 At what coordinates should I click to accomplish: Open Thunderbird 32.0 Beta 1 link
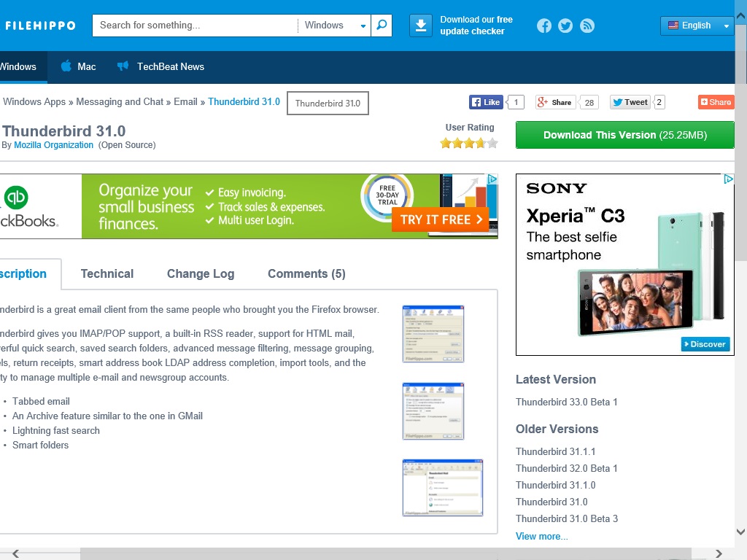(x=566, y=468)
